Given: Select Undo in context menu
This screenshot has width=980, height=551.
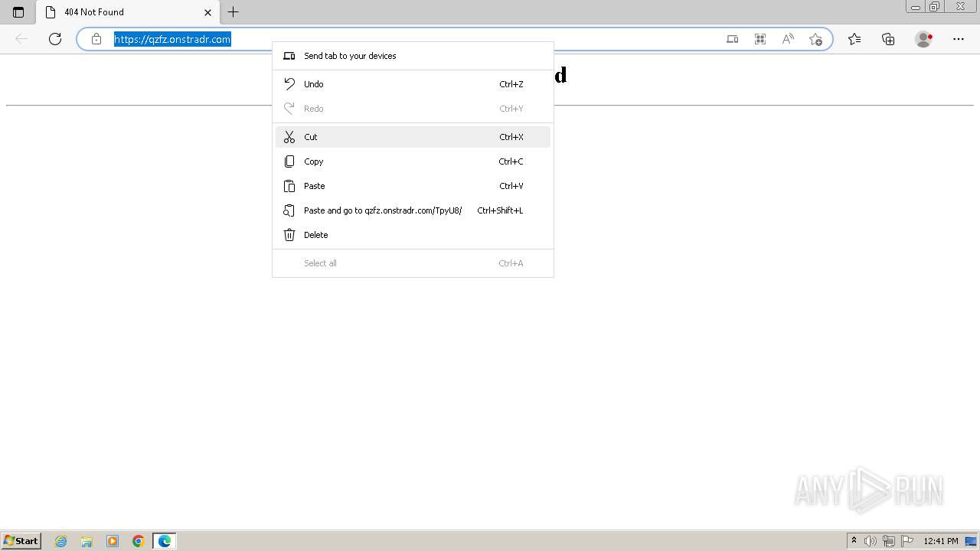Looking at the screenshot, I should 413,84.
